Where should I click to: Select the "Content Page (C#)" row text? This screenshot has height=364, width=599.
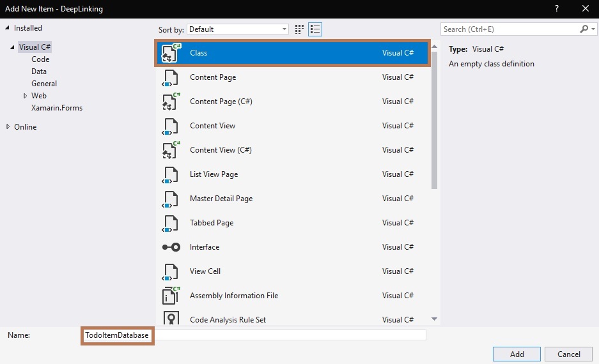pos(221,102)
